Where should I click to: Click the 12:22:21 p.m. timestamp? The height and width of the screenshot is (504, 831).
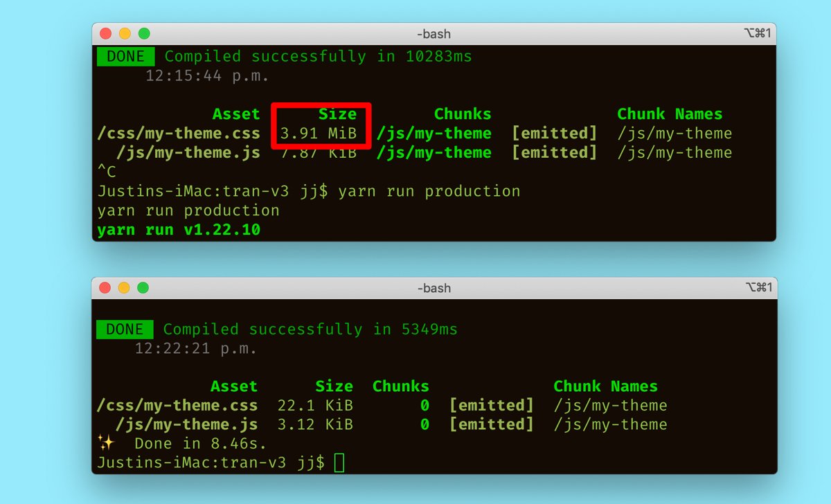pyautogui.click(x=196, y=349)
